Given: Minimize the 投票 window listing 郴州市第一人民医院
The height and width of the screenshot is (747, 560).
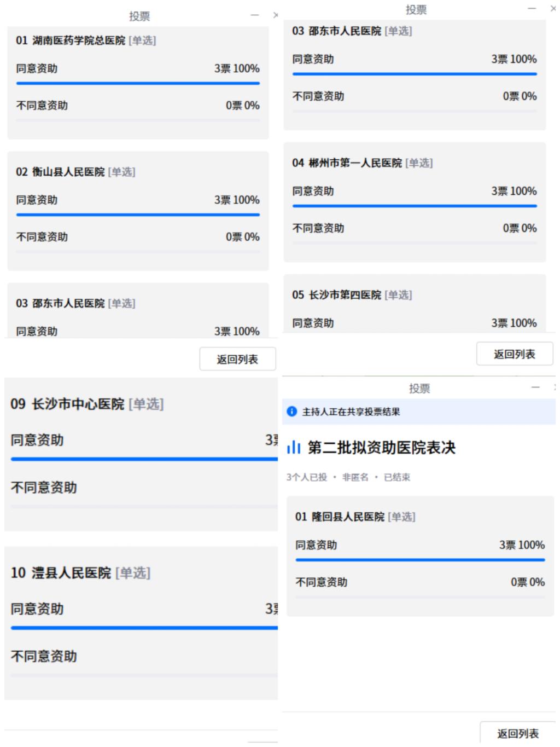Looking at the screenshot, I should coord(532,9).
